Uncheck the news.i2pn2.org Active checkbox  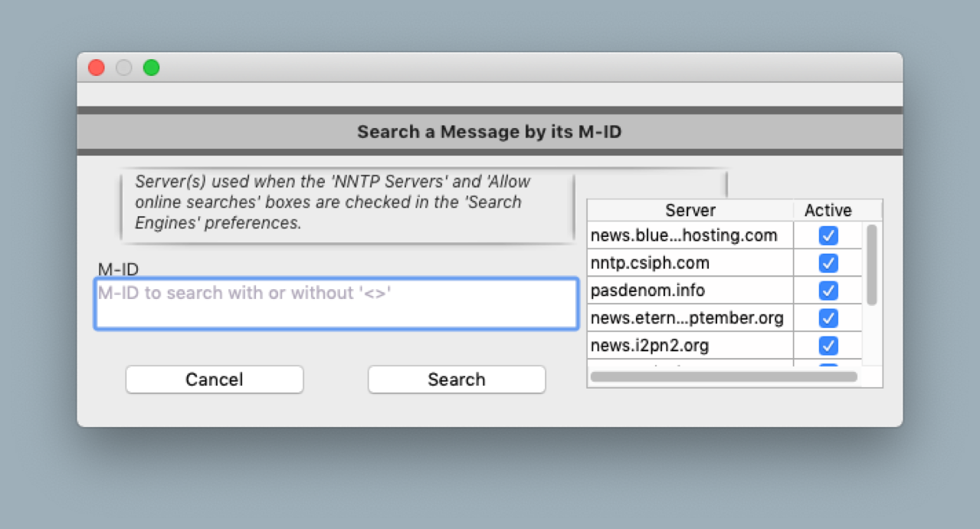[x=828, y=346]
